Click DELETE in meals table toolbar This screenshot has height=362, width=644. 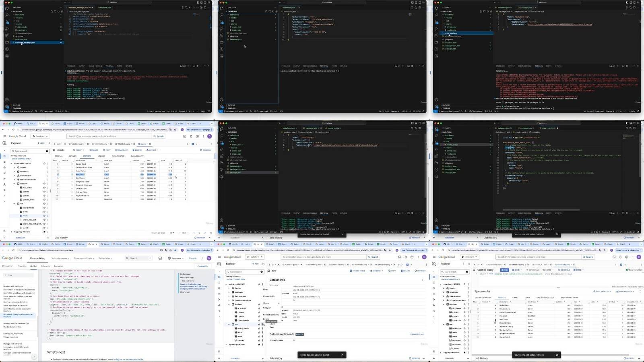(137, 150)
